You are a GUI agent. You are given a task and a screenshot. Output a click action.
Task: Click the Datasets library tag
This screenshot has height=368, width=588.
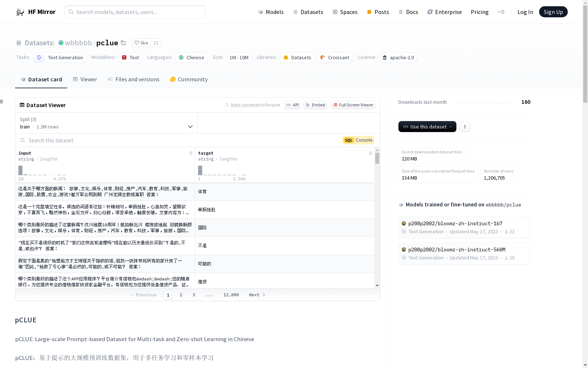(297, 57)
